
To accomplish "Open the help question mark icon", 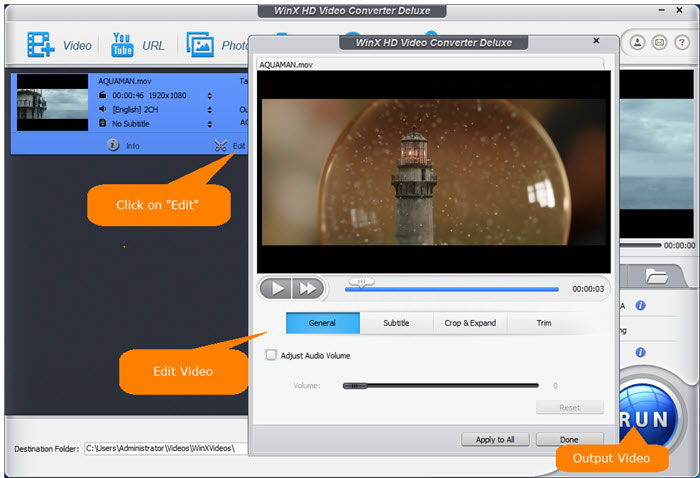I will [x=682, y=42].
